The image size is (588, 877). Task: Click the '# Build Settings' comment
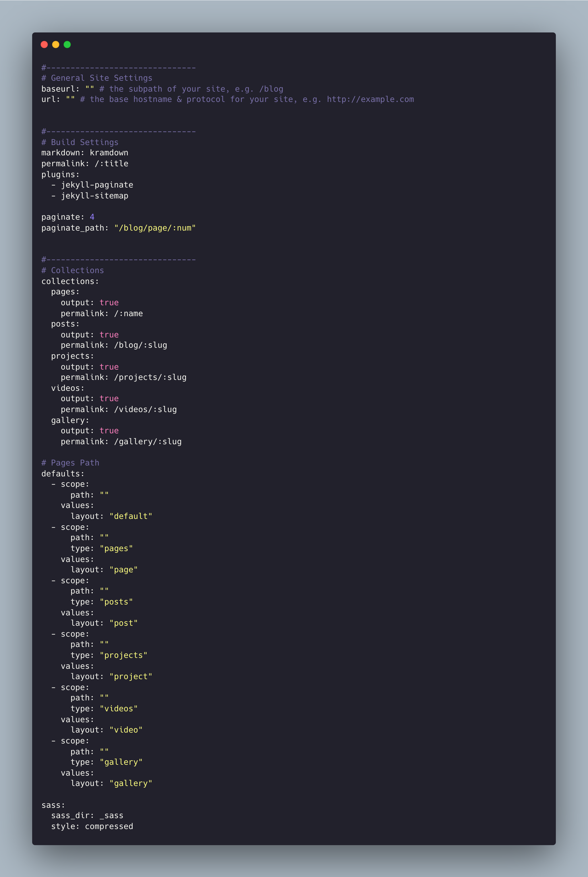[80, 142]
